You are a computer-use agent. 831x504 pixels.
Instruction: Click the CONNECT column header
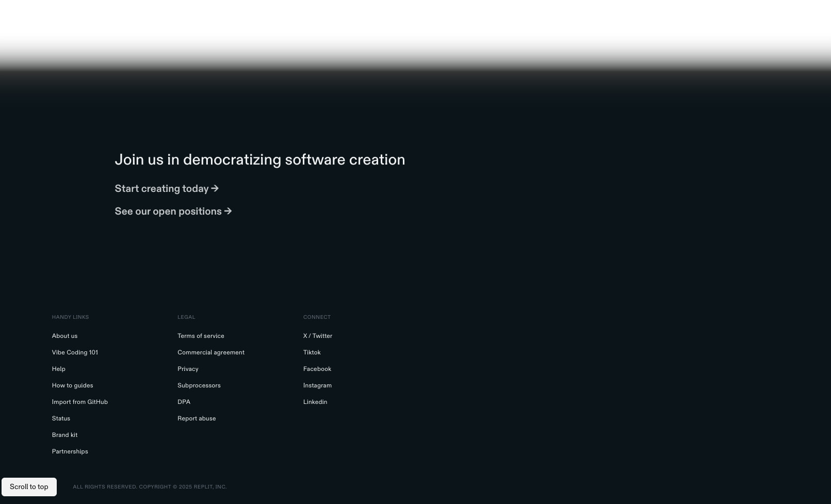coord(317,317)
